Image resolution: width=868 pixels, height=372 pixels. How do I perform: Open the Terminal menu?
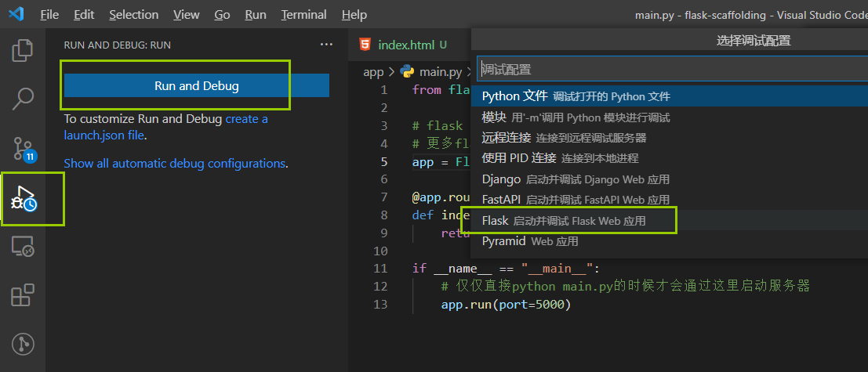(304, 15)
